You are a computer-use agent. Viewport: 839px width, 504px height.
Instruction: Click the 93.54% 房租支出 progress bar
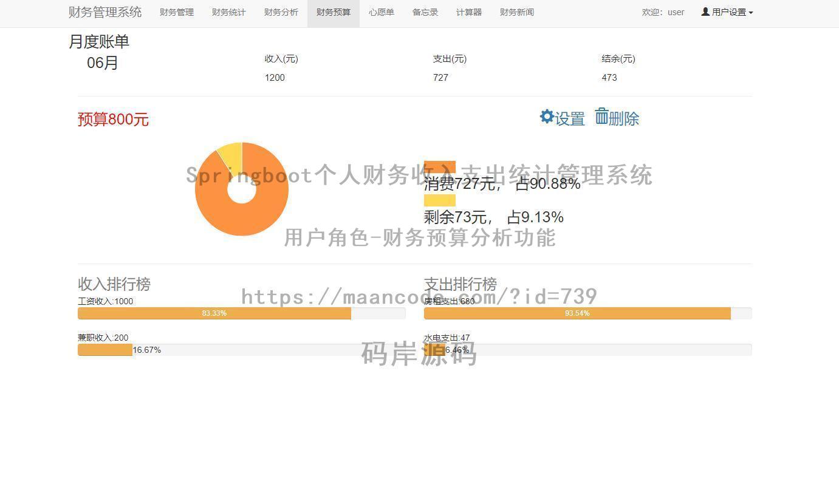577,313
